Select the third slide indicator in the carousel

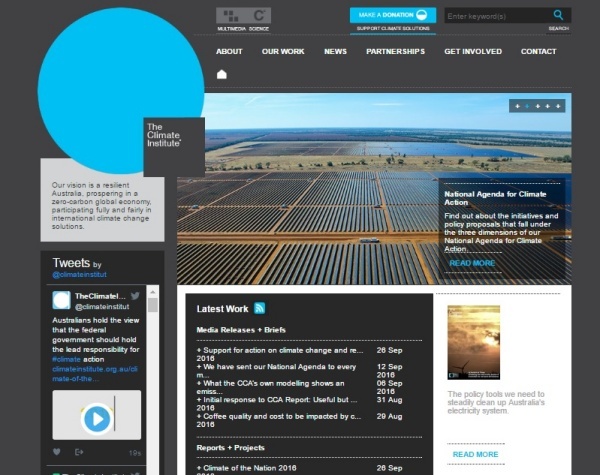[538, 106]
